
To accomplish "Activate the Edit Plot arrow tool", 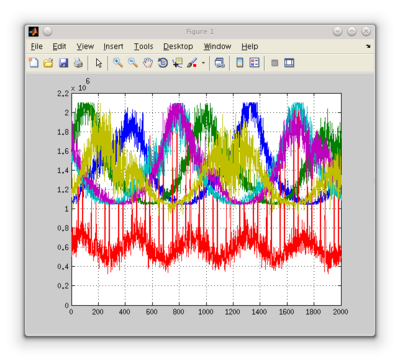I will pyautogui.click(x=98, y=63).
